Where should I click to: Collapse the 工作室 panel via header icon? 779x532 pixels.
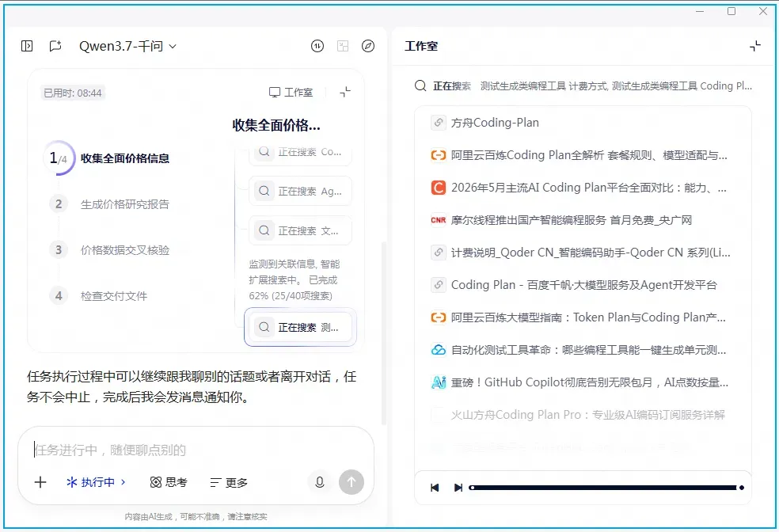(755, 46)
